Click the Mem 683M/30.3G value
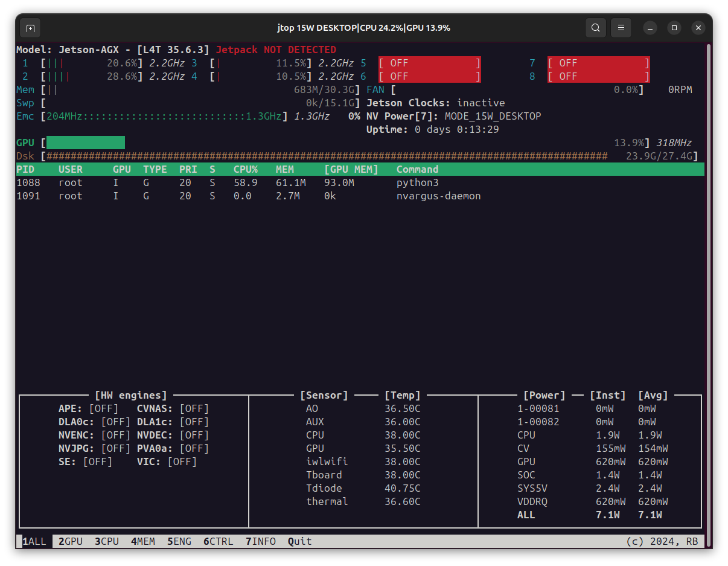This screenshot has height=566, width=728. click(x=324, y=89)
